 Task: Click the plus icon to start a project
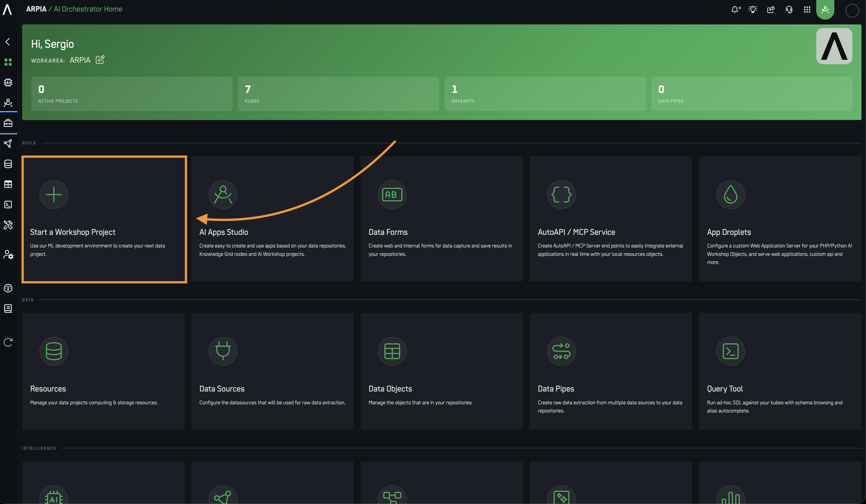click(54, 195)
